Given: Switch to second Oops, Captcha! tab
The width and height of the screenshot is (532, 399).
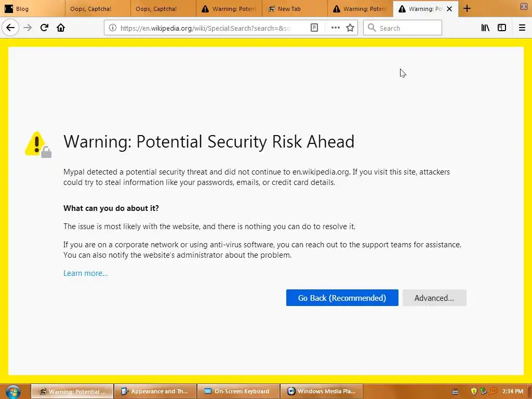Looking at the screenshot, I should point(163,9).
